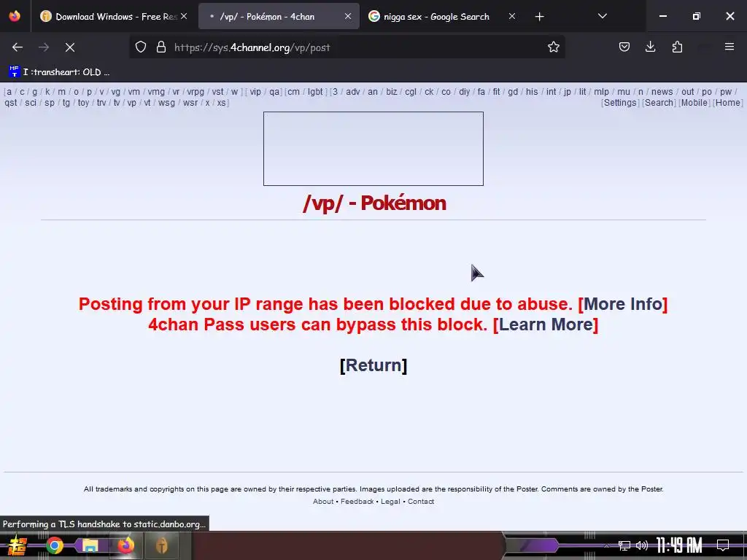The image size is (747, 560).
Task: Go to the toy board link
Action: 83,103
